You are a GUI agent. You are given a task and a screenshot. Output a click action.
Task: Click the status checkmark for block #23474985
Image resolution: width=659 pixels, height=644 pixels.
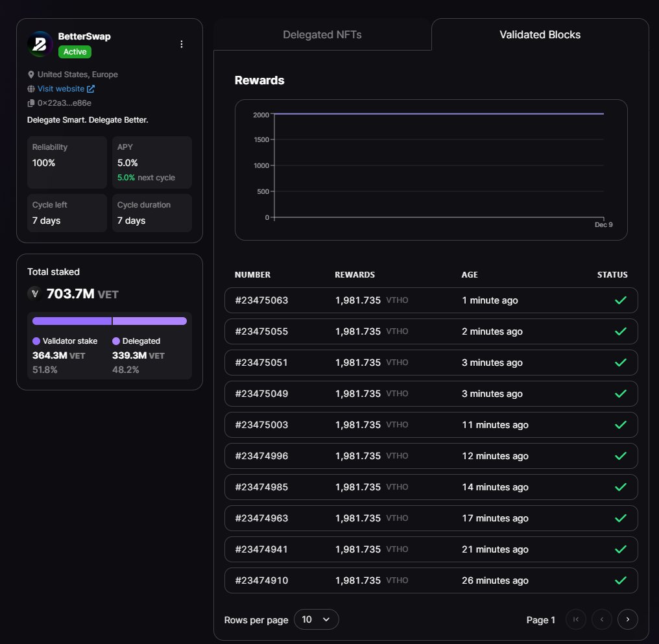click(x=620, y=487)
